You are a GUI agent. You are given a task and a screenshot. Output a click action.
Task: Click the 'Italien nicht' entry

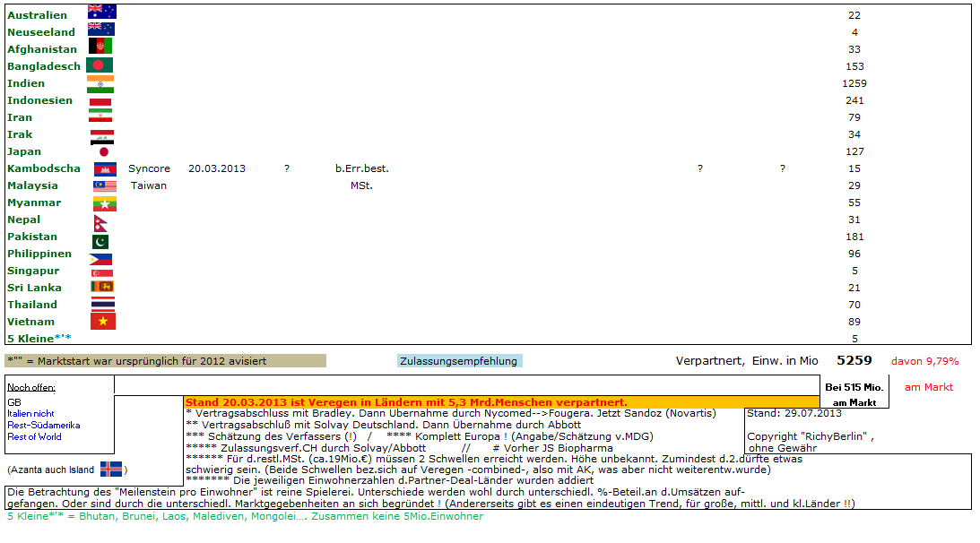click(x=30, y=414)
